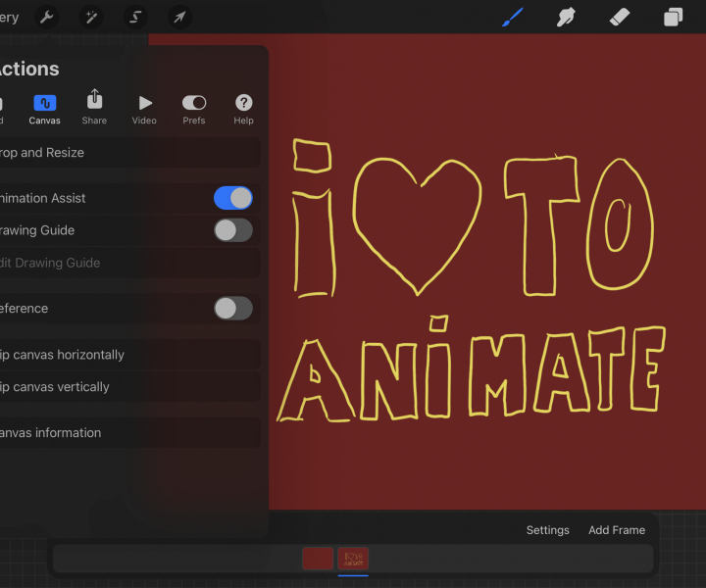Viewport: 706px width, 588px height.
Task: Select the Smudge tool
Action: click(x=566, y=17)
